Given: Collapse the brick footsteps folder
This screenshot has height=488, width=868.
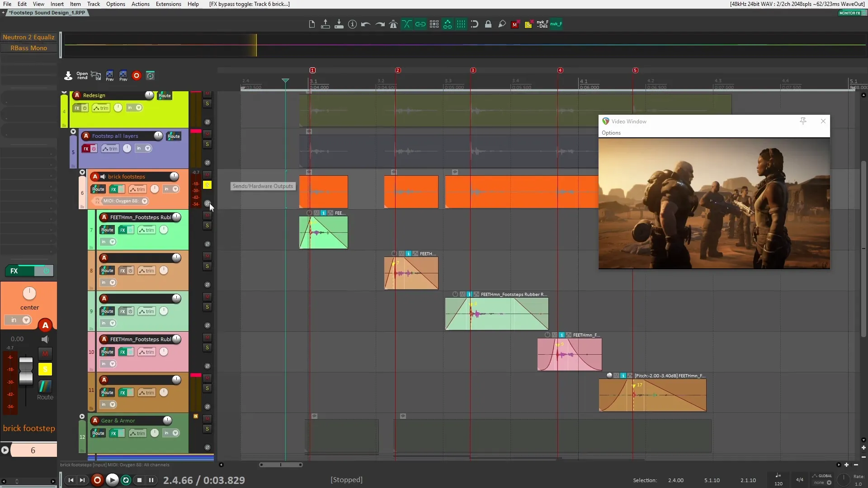Looking at the screenshot, I should (x=82, y=173).
